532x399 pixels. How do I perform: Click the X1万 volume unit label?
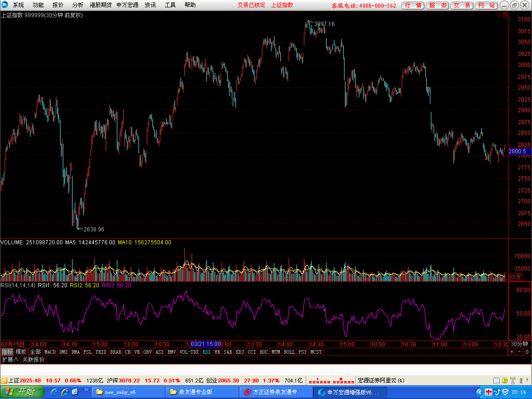click(x=515, y=277)
